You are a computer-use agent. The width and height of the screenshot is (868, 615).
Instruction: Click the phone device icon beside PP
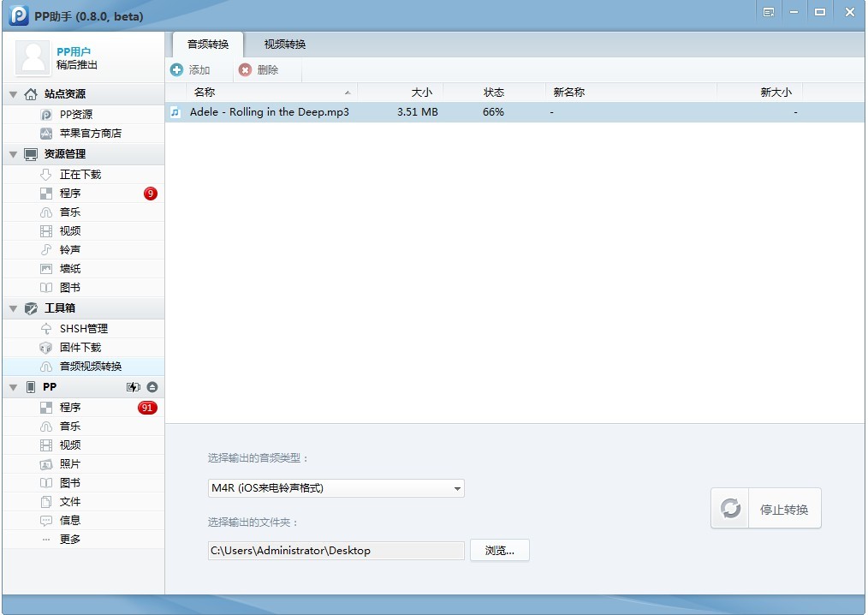[x=31, y=386]
